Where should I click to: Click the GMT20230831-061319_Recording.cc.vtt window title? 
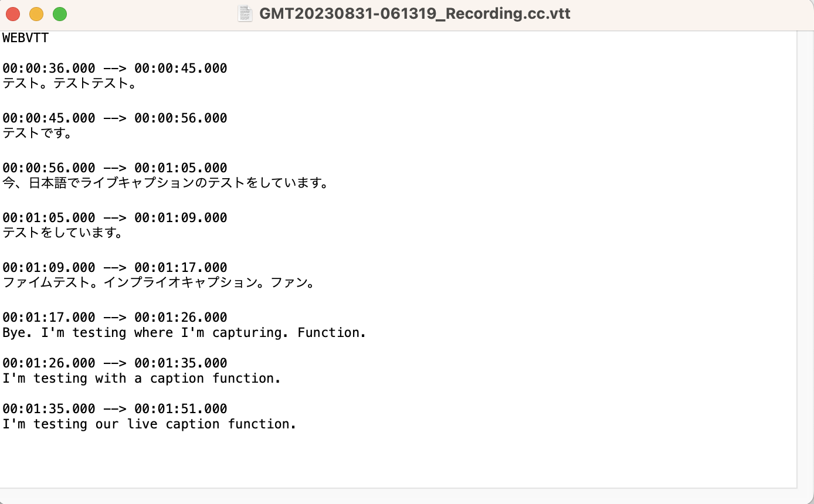(415, 13)
